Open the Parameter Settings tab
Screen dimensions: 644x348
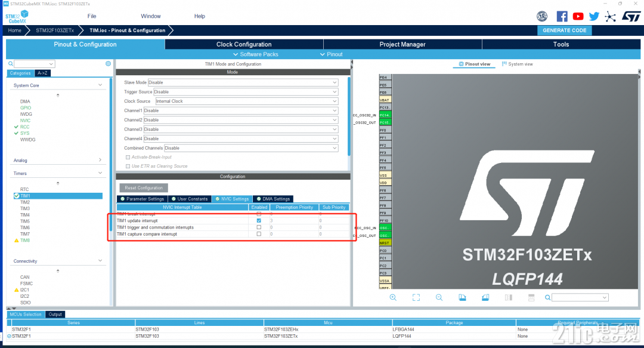[x=142, y=199]
